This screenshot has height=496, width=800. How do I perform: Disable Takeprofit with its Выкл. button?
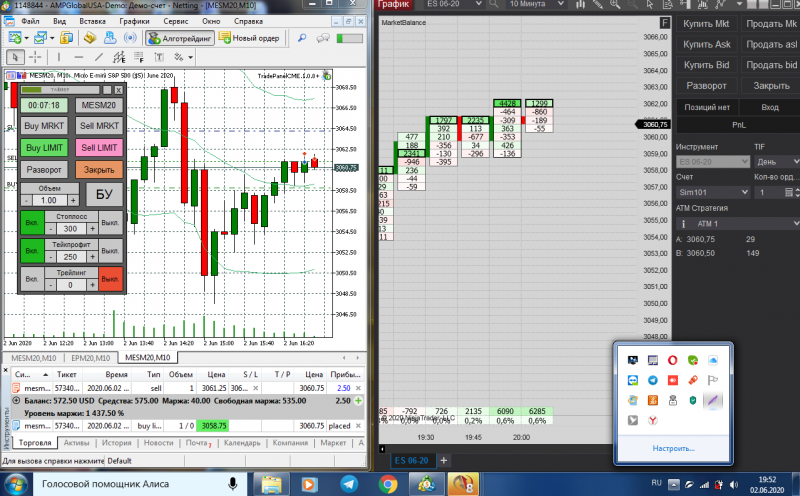pos(110,251)
